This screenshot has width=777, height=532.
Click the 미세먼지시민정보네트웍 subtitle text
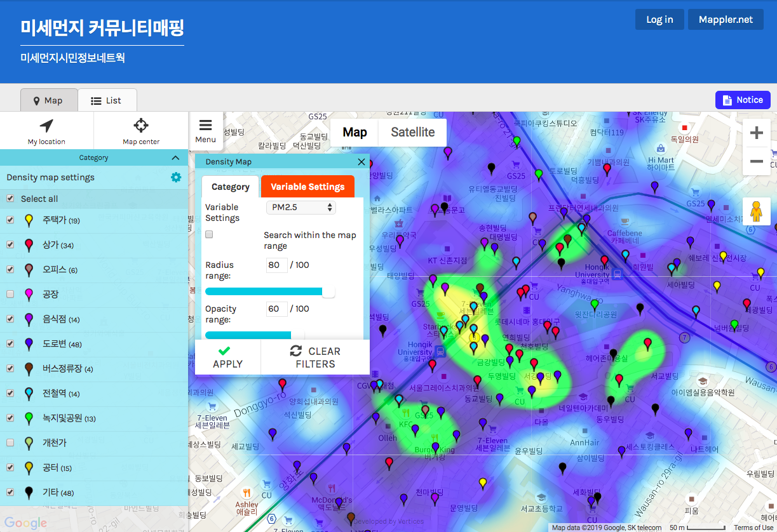coord(72,58)
